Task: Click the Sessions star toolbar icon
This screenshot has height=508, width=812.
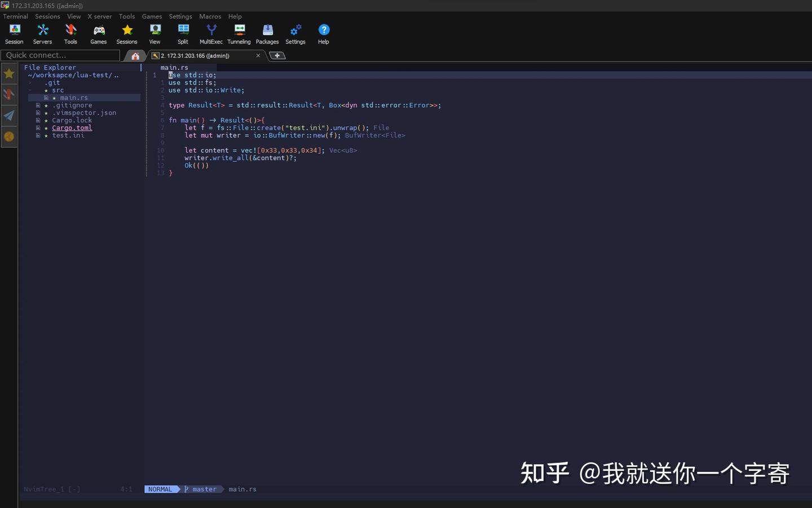Action: tap(127, 34)
